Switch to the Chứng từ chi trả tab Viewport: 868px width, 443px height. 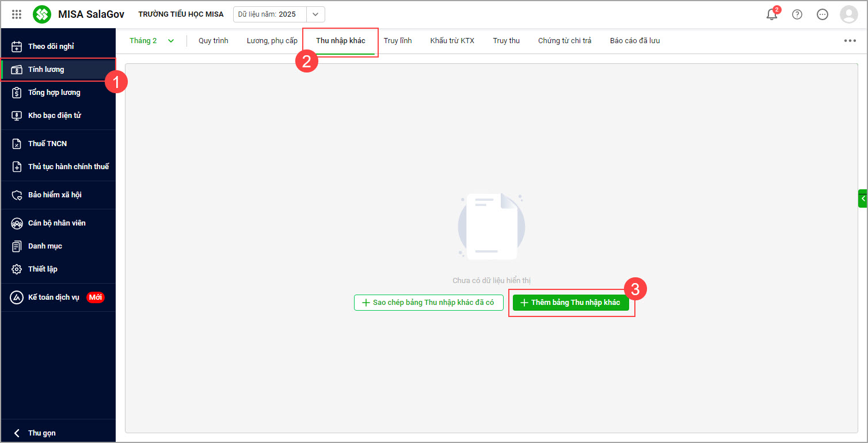[x=565, y=41]
